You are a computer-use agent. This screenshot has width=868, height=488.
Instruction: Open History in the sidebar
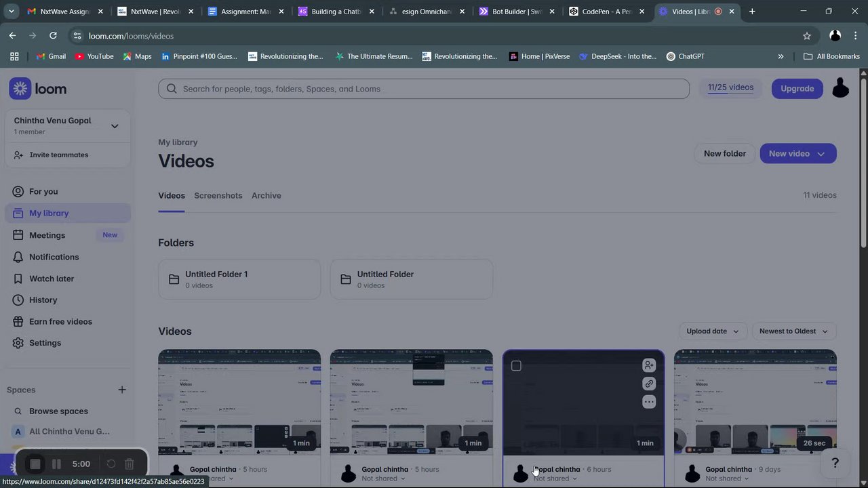point(68,300)
